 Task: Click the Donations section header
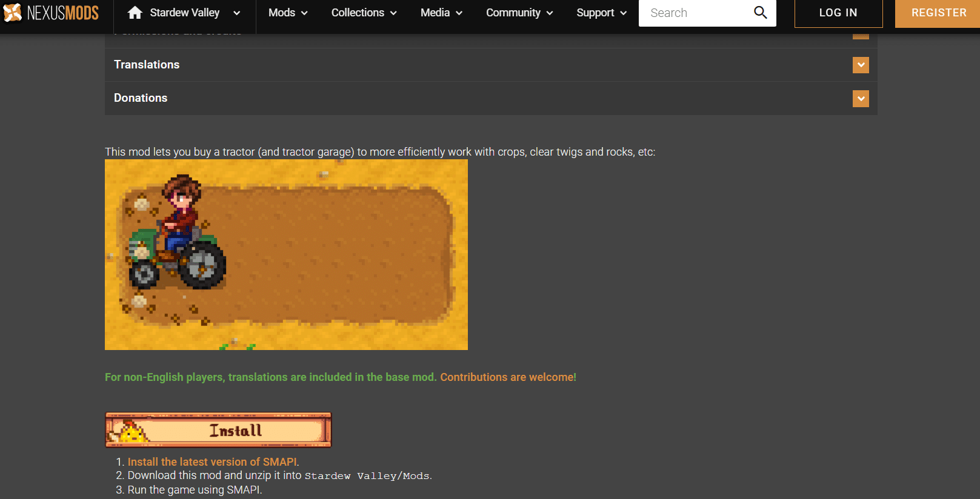click(x=141, y=98)
